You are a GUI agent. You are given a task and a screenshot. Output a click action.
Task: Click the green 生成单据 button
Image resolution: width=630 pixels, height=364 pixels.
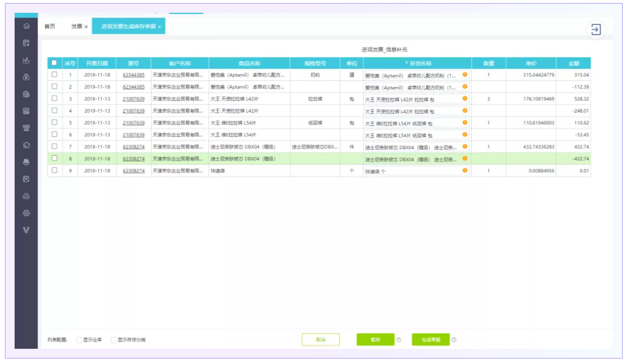pyautogui.click(x=430, y=340)
